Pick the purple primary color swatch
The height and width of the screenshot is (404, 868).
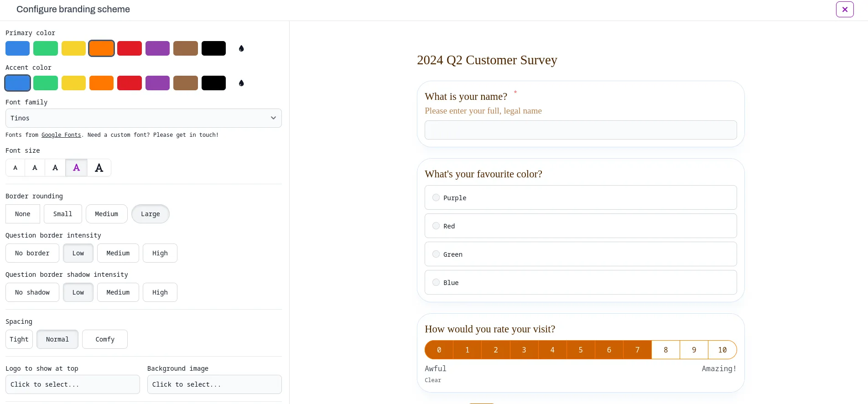157,48
